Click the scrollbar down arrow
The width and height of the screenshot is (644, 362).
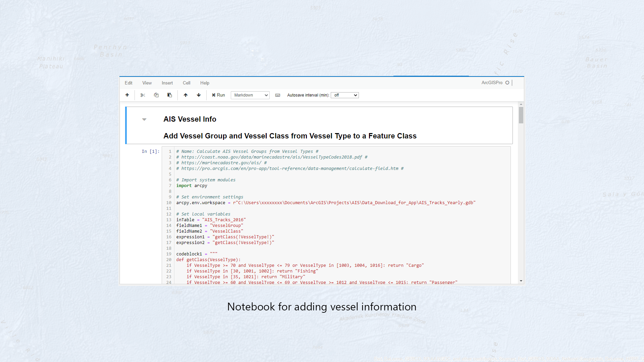pyautogui.click(x=521, y=281)
